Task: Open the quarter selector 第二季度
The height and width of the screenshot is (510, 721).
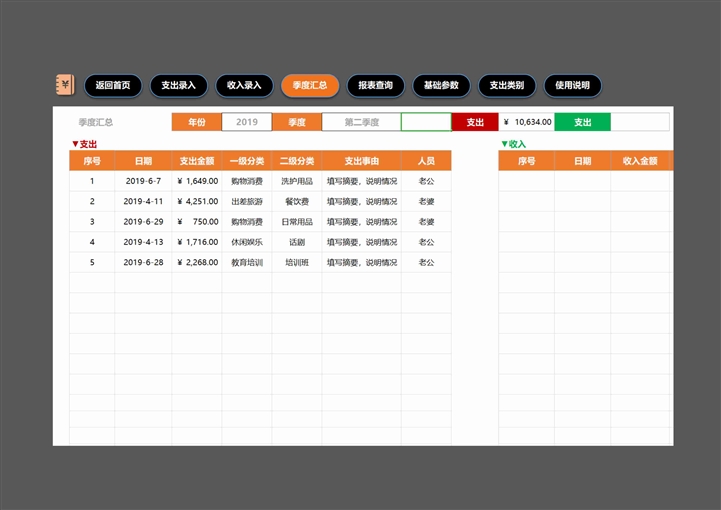Action: point(361,122)
